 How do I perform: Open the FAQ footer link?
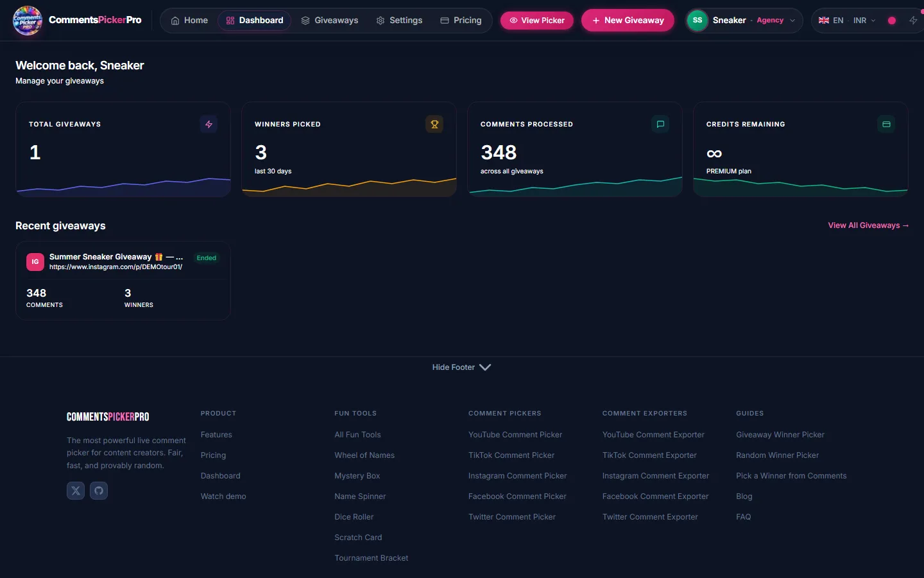click(743, 517)
